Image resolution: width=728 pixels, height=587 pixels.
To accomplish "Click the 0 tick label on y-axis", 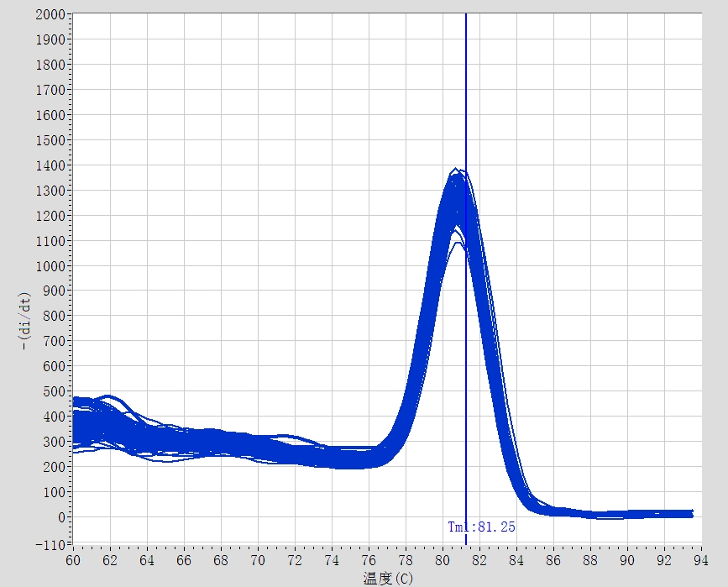I will point(62,518).
